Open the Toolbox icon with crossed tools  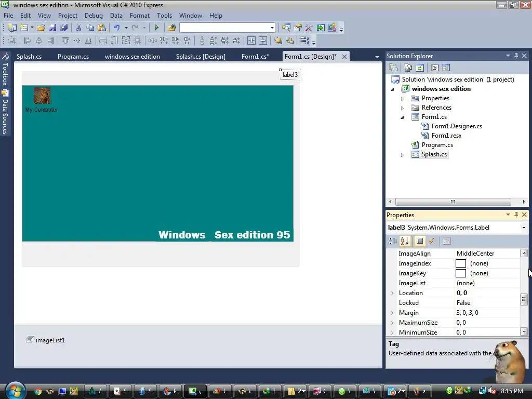coord(309,28)
